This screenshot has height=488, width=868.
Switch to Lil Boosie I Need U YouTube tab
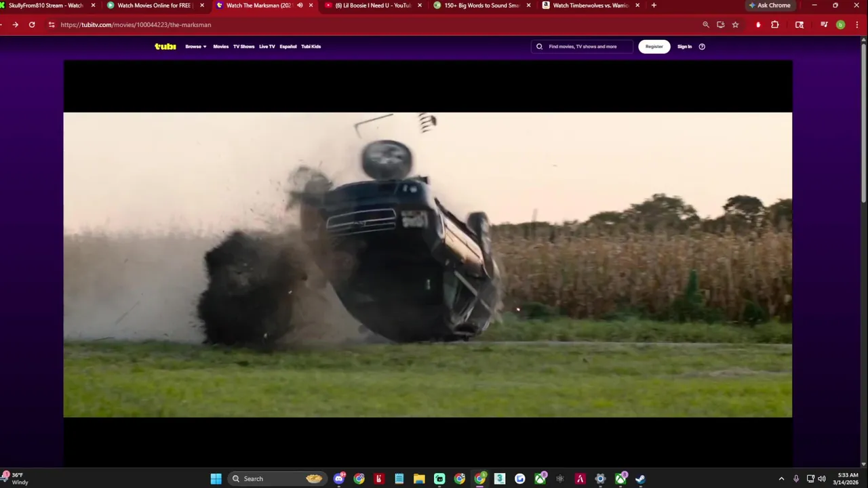(x=373, y=5)
